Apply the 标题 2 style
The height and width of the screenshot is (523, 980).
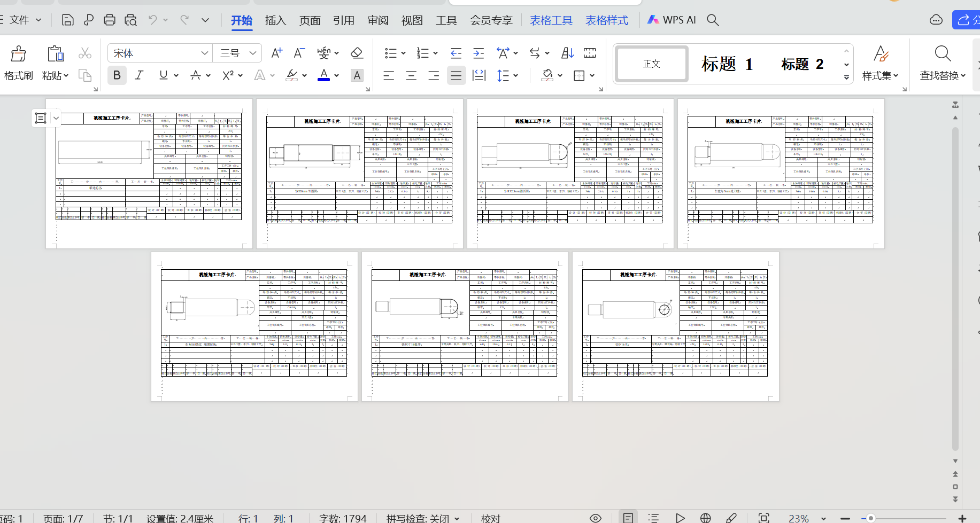(802, 64)
